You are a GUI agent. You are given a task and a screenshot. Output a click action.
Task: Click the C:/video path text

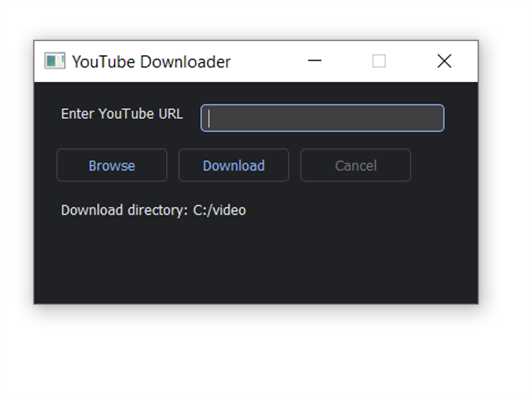220,210
